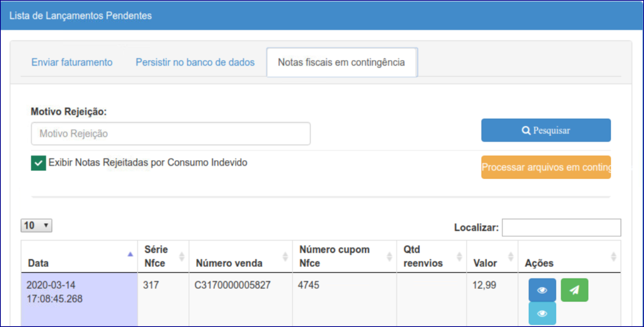644x327 pixels.
Task: Click the orange Processar arquivos em contingência button
Action: coord(546,167)
